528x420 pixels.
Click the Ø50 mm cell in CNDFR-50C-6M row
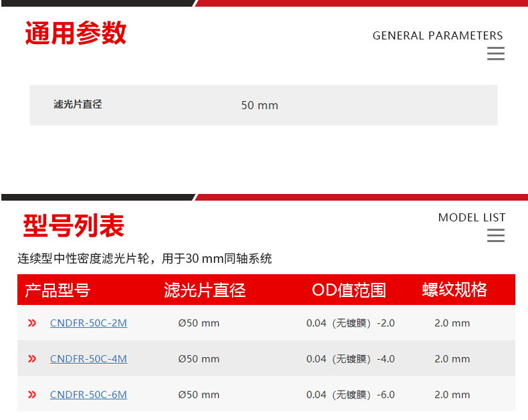tap(199, 395)
